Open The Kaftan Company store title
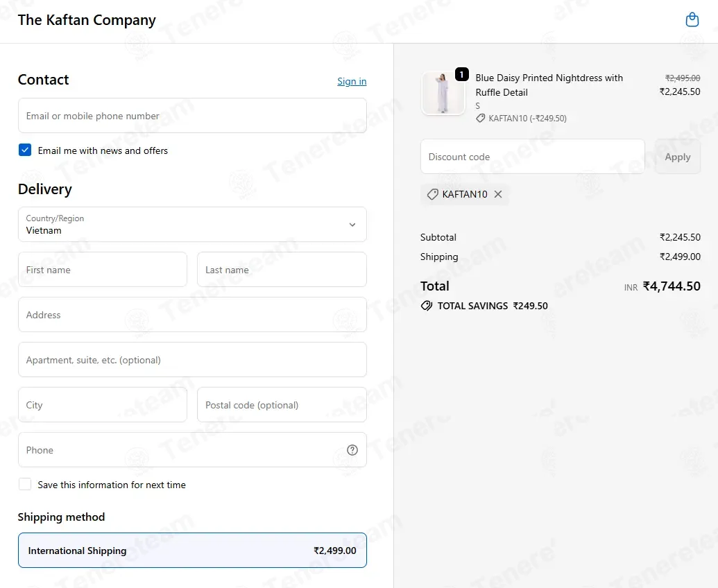This screenshot has width=718, height=588. click(87, 20)
